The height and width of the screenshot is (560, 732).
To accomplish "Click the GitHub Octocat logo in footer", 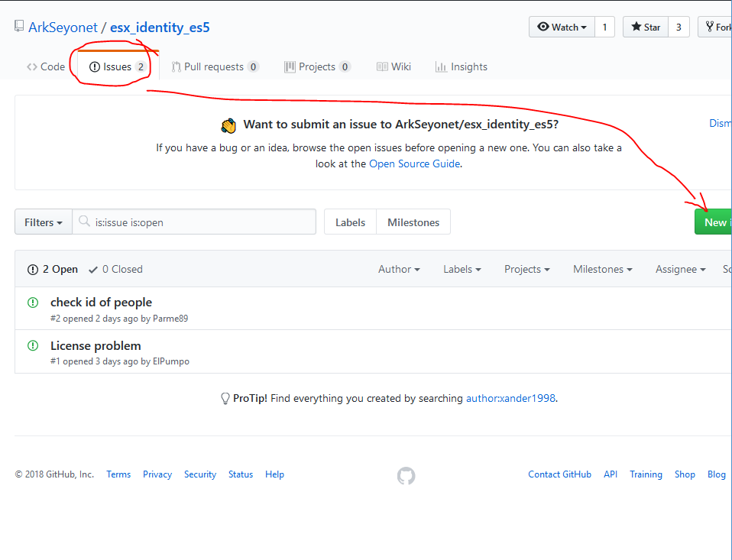I will [406, 475].
